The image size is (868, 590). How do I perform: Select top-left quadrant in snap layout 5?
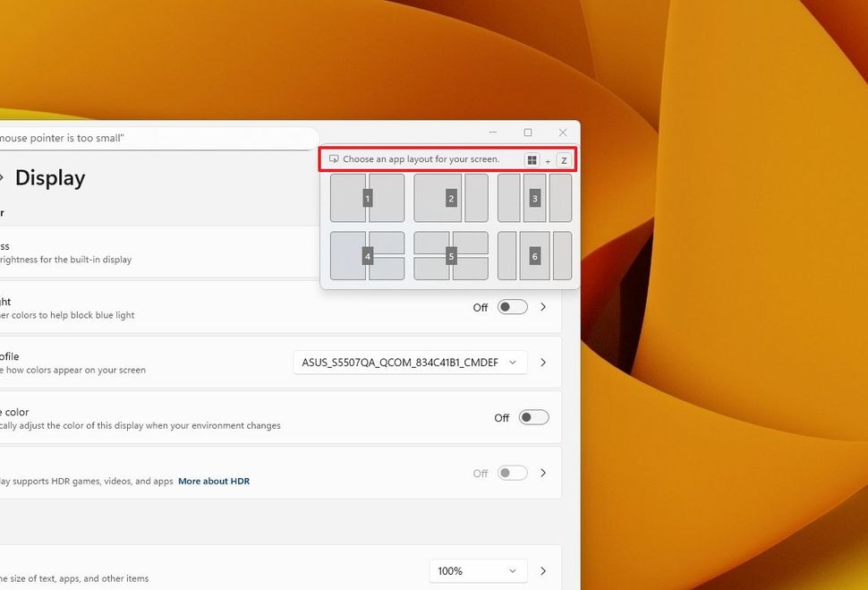(430, 243)
